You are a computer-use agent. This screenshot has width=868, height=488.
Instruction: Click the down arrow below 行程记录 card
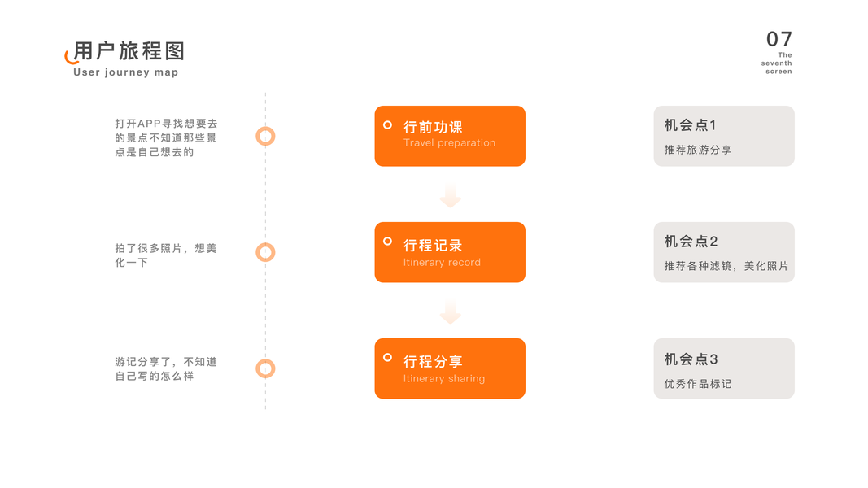(450, 312)
